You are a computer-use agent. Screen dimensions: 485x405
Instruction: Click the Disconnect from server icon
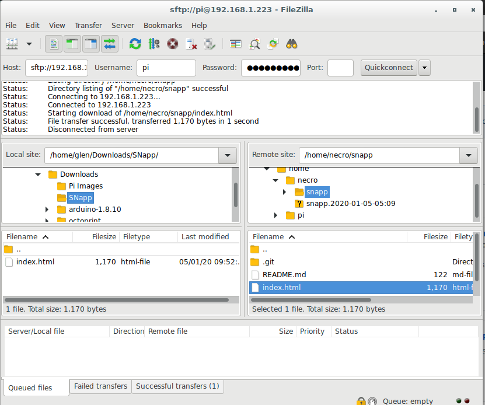(x=191, y=44)
